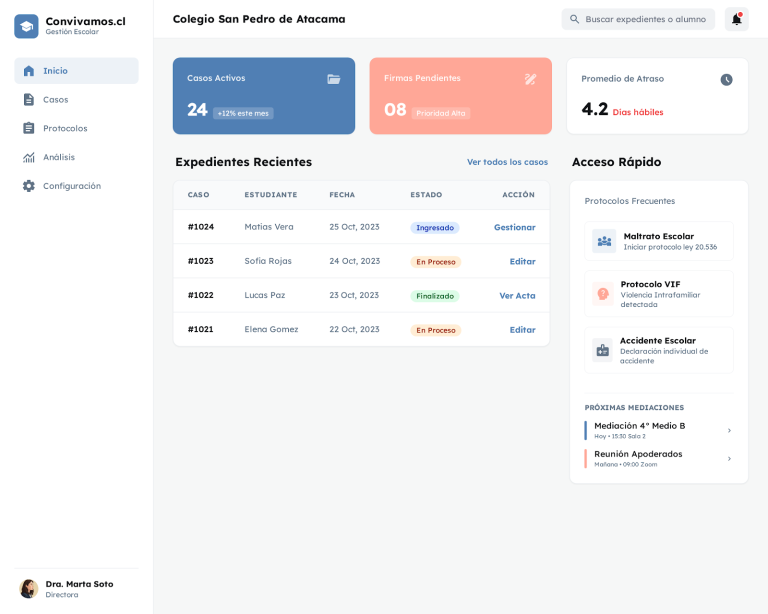Click Ver Acta for case #1022
This screenshot has height=614, width=768.
pyautogui.click(x=517, y=295)
